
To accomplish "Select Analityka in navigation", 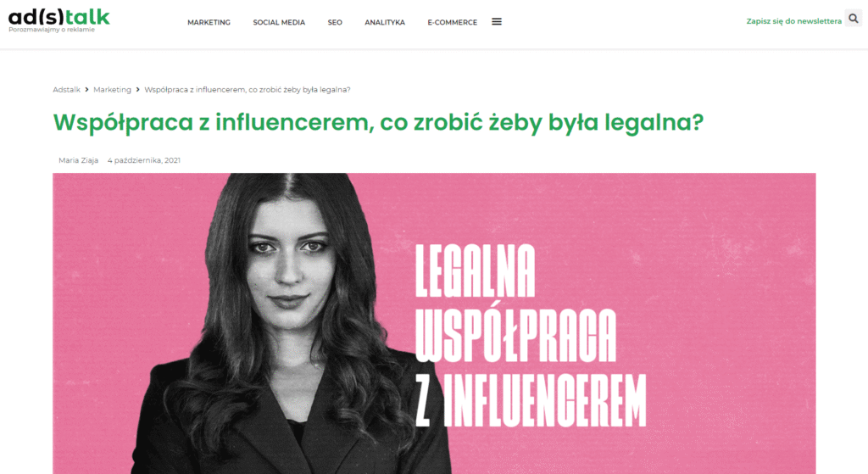I will pyautogui.click(x=385, y=22).
